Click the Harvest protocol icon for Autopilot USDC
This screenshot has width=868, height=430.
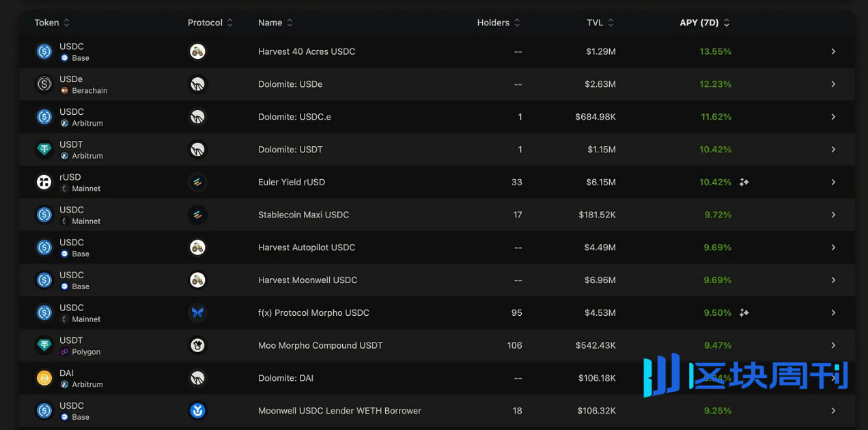(197, 247)
